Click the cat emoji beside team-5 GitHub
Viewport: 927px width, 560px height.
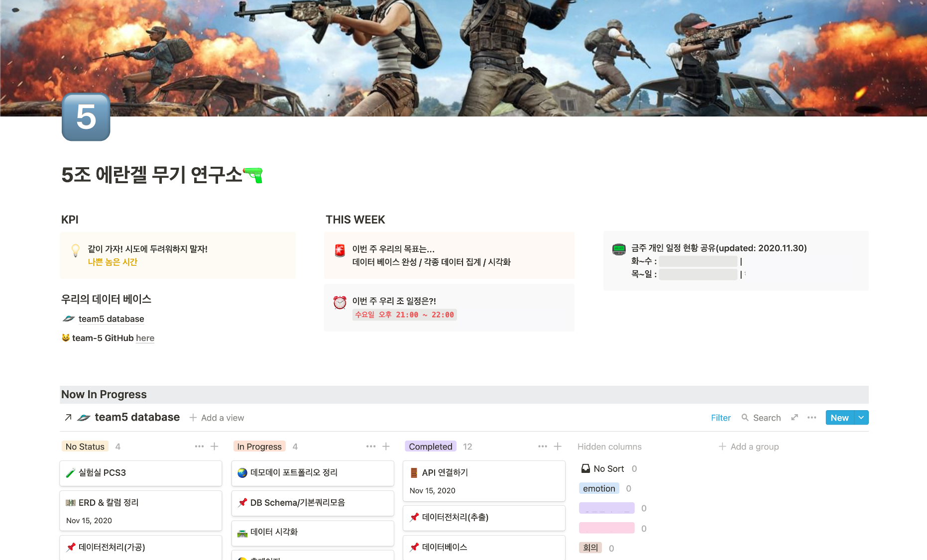click(66, 337)
